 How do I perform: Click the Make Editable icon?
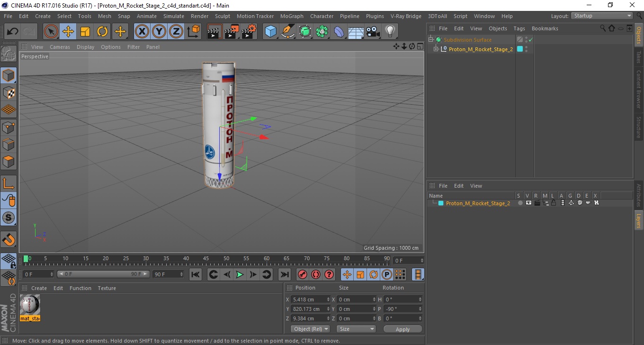[9, 54]
